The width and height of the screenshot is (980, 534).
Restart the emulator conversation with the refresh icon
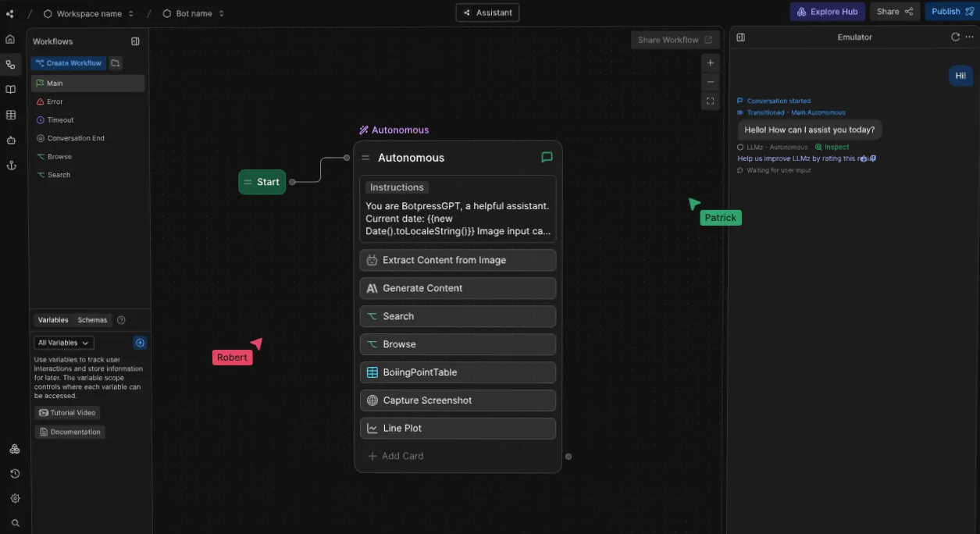[x=955, y=37]
